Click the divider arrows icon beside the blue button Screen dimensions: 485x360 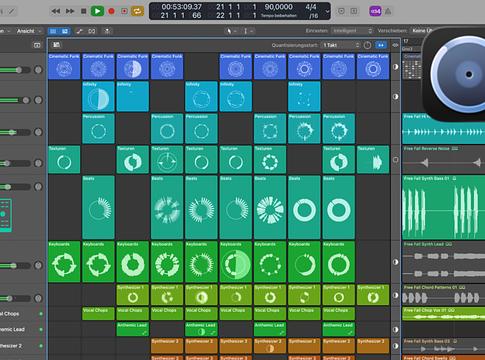click(x=395, y=45)
